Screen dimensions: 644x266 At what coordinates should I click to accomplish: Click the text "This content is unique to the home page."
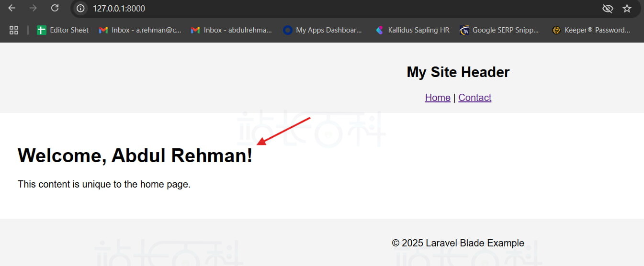point(104,184)
